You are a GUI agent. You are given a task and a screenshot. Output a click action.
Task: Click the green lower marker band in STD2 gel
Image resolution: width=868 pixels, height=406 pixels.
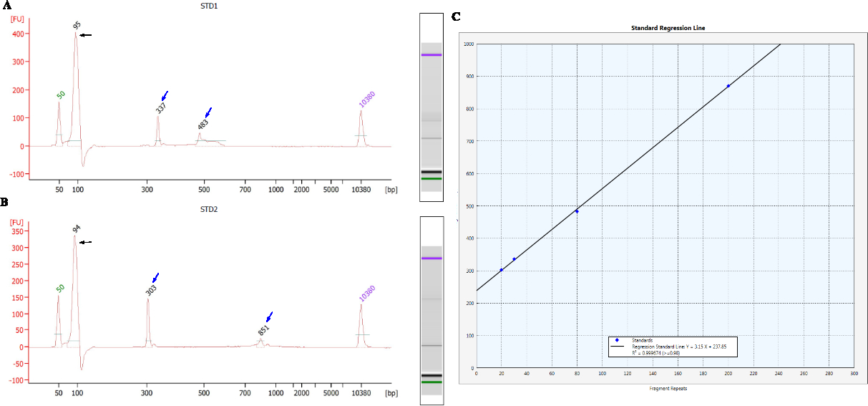[x=431, y=382]
